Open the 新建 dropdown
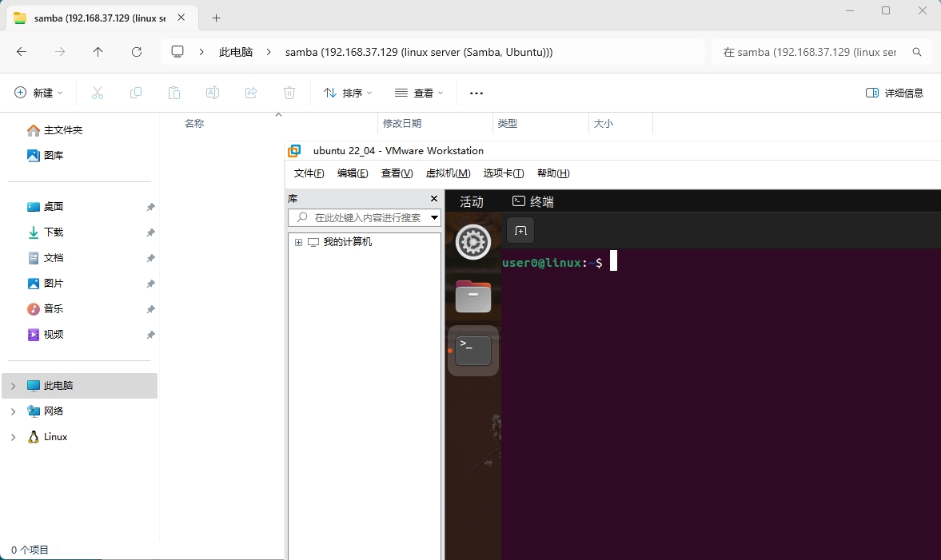The image size is (941, 560). coord(38,93)
